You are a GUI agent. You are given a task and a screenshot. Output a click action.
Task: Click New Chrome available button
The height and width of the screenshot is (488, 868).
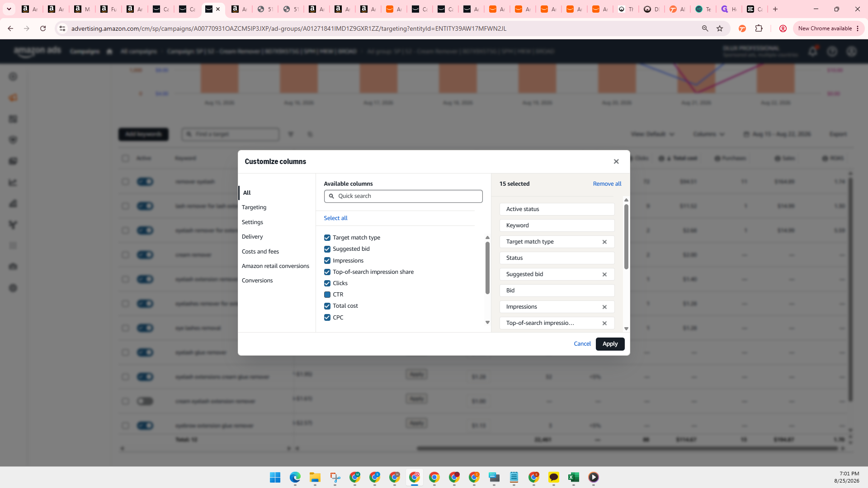click(828, 28)
